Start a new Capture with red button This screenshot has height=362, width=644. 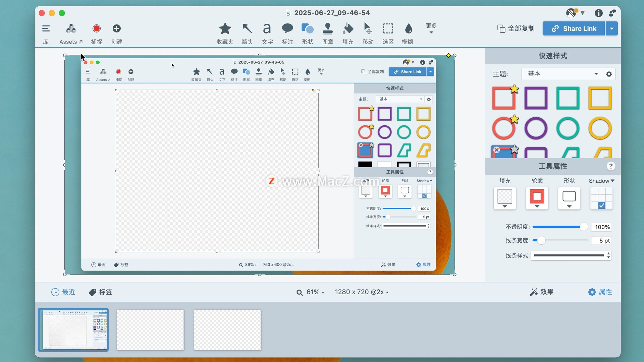click(x=97, y=28)
